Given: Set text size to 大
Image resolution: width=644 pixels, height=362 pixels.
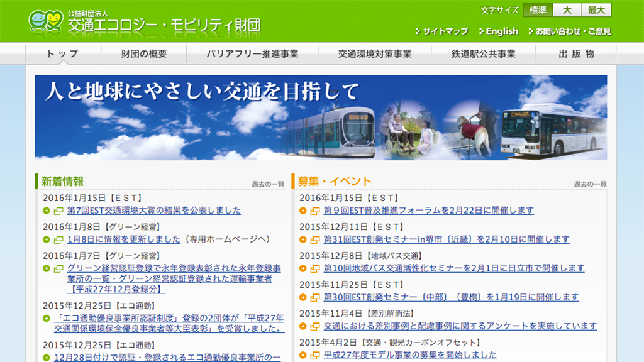Looking at the screenshot, I should coord(567,10).
